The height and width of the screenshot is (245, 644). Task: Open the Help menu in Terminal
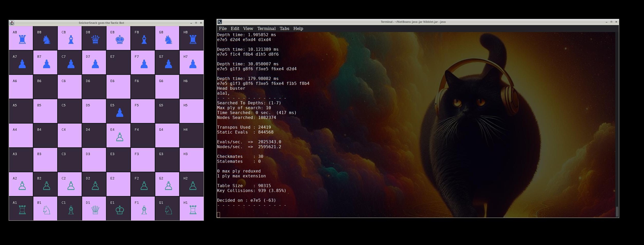click(x=298, y=28)
